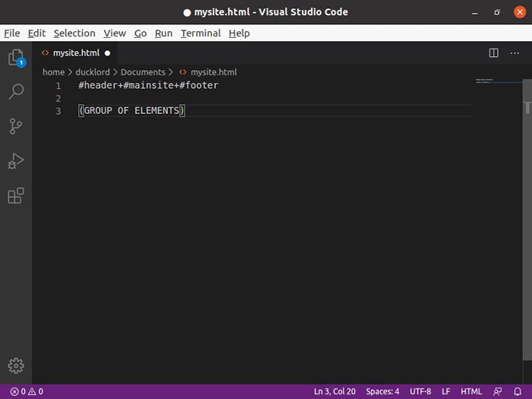
Task: Open the Selection menu
Action: click(74, 33)
